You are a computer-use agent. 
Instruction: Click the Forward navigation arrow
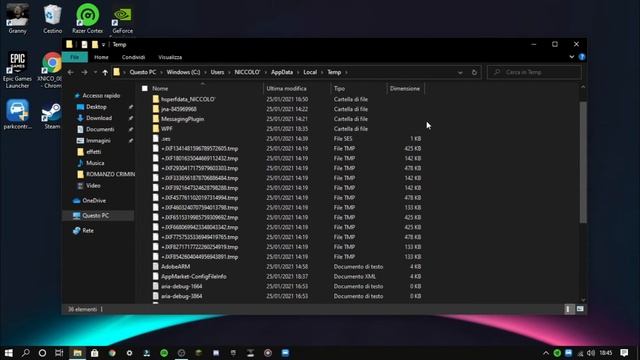tap(84, 72)
